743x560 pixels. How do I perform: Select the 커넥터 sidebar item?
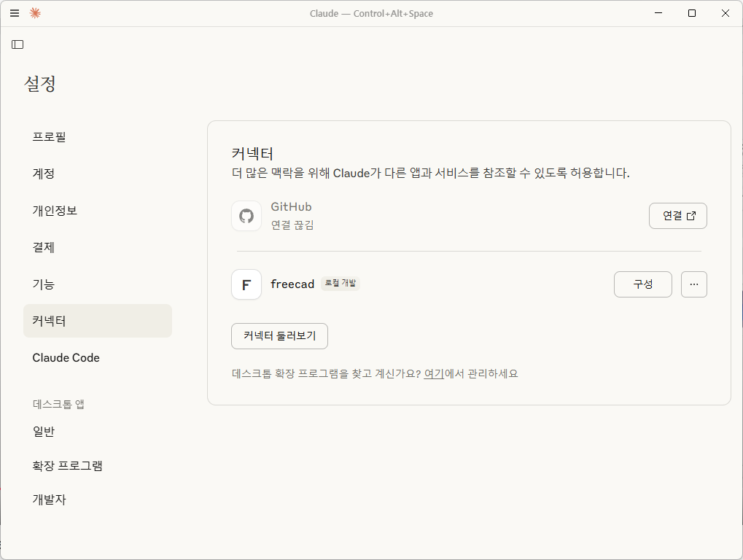coord(98,321)
